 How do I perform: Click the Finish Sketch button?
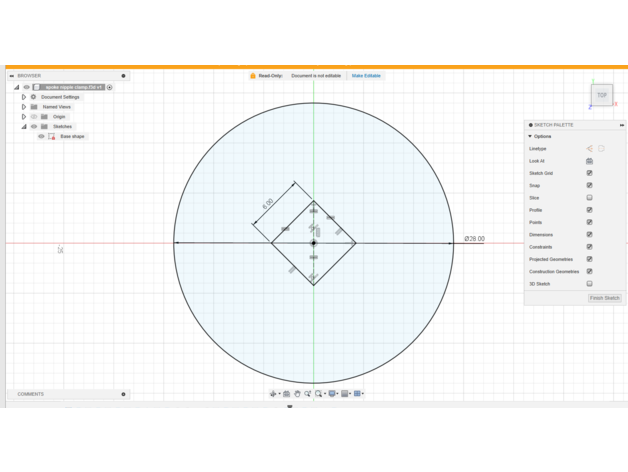coord(604,298)
